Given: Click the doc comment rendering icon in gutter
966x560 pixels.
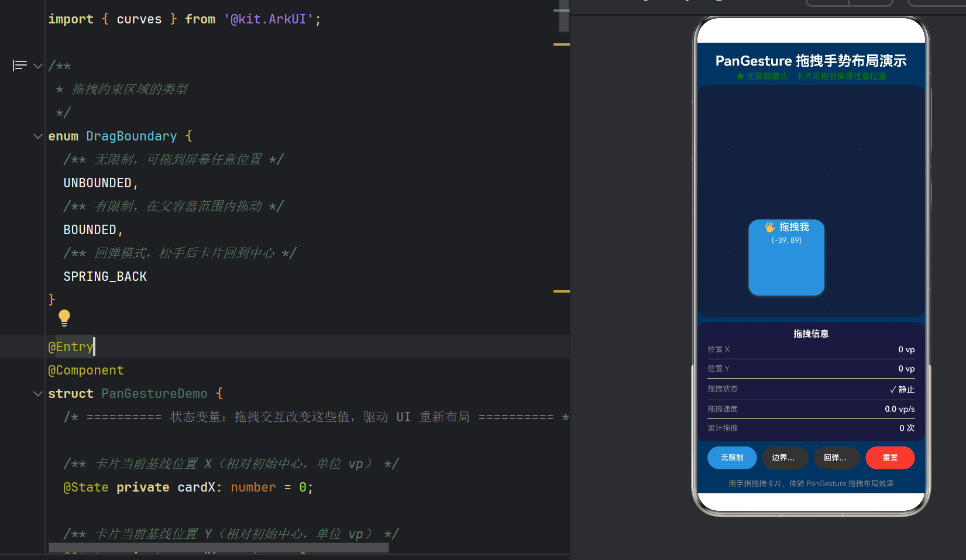Looking at the screenshot, I should pyautogui.click(x=20, y=66).
